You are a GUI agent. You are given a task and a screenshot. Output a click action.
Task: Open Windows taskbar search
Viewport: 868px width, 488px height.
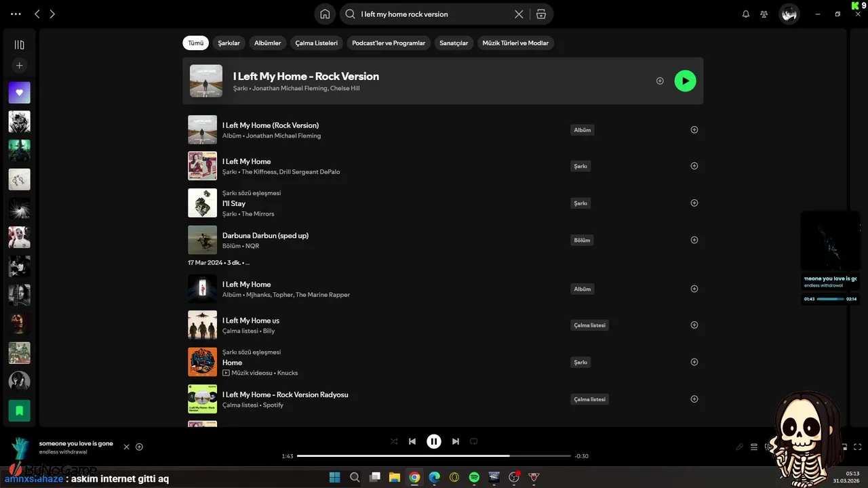pyautogui.click(x=355, y=477)
